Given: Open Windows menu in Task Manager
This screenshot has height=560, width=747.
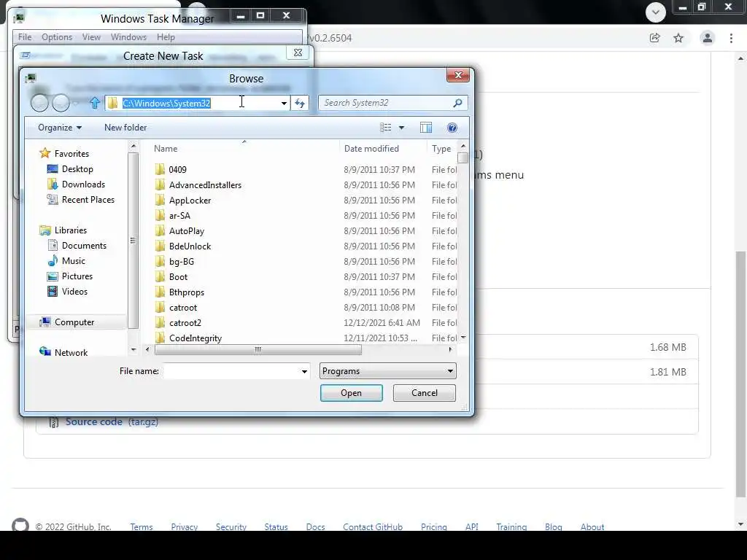Looking at the screenshot, I should click(x=128, y=36).
